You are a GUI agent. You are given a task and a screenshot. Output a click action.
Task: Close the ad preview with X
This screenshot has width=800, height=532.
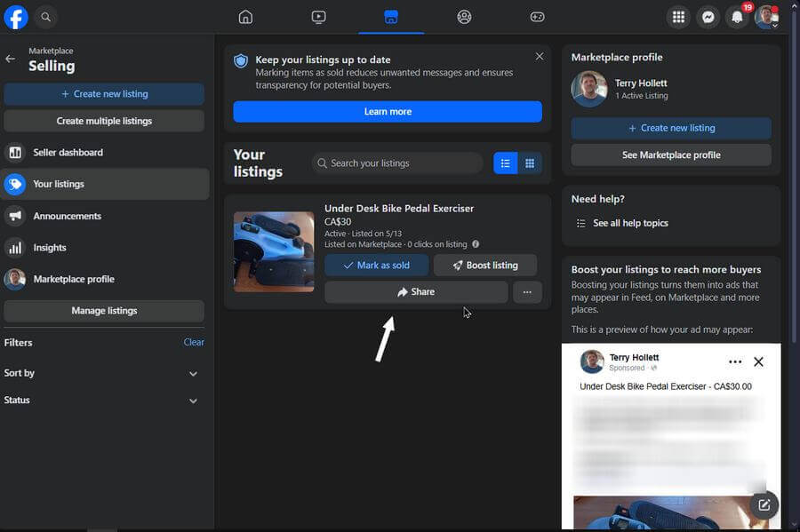(x=759, y=361)
